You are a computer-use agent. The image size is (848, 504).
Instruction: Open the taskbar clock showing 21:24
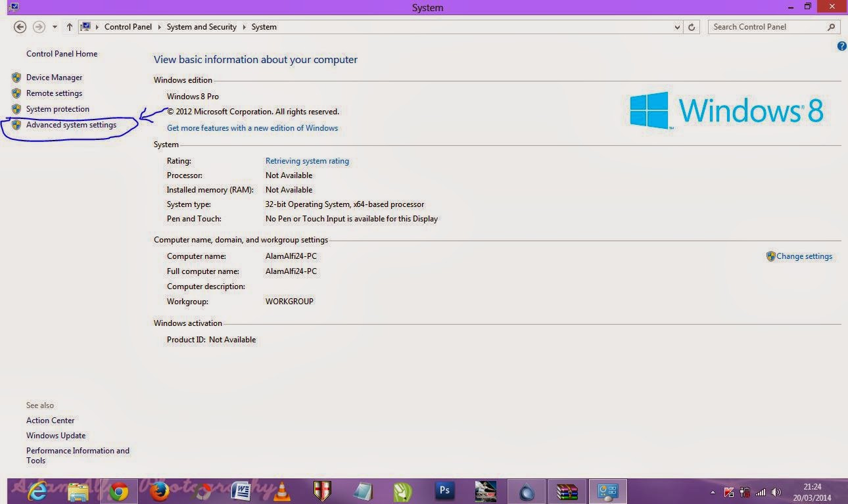click(x=813, y=492)
